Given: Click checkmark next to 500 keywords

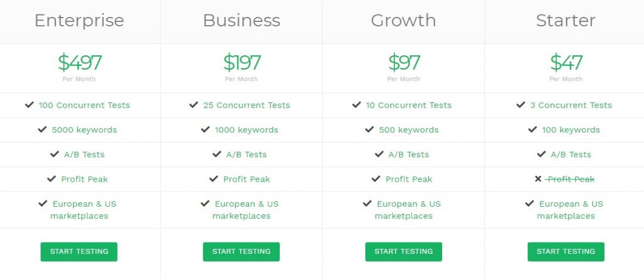Looking at the screenshot, I should coord(369,129).
